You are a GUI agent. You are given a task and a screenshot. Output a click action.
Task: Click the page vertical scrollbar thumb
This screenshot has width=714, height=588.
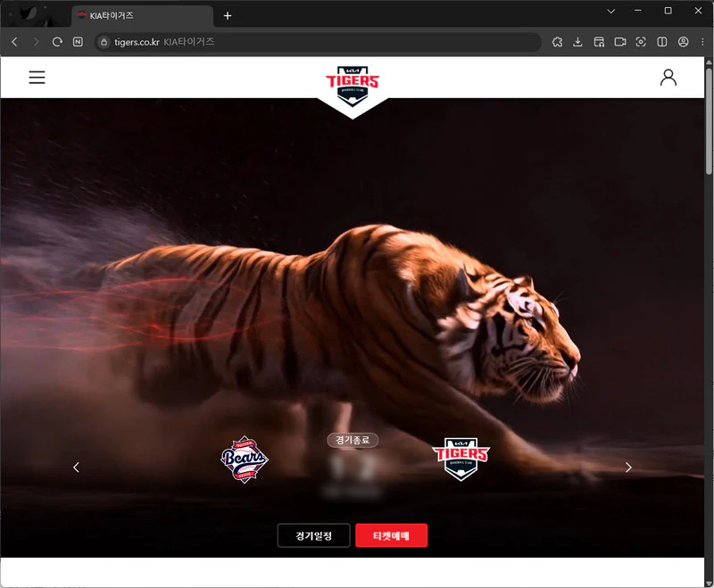tap(709, 120)
